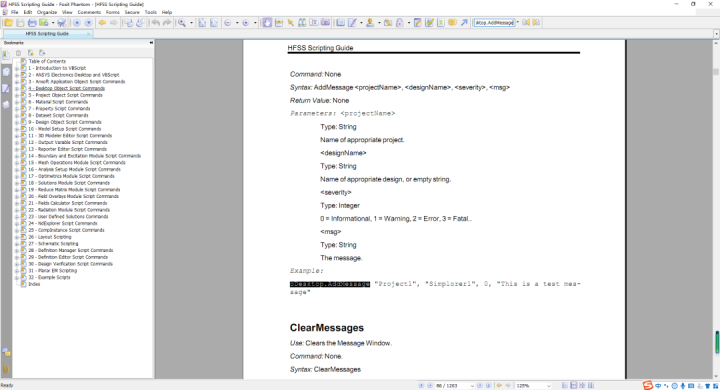Click the Open file folder icon

pyautogui.click(x=9, y=23)
